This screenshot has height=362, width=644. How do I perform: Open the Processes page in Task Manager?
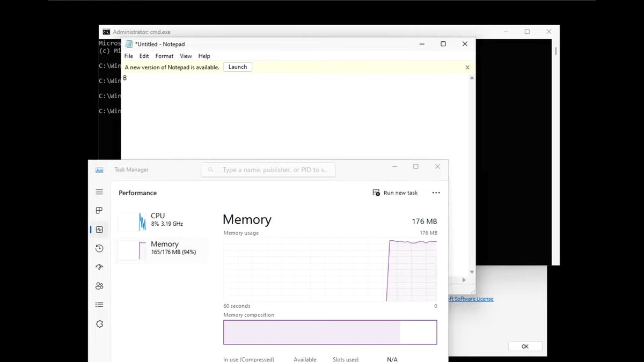pos(99,211)
